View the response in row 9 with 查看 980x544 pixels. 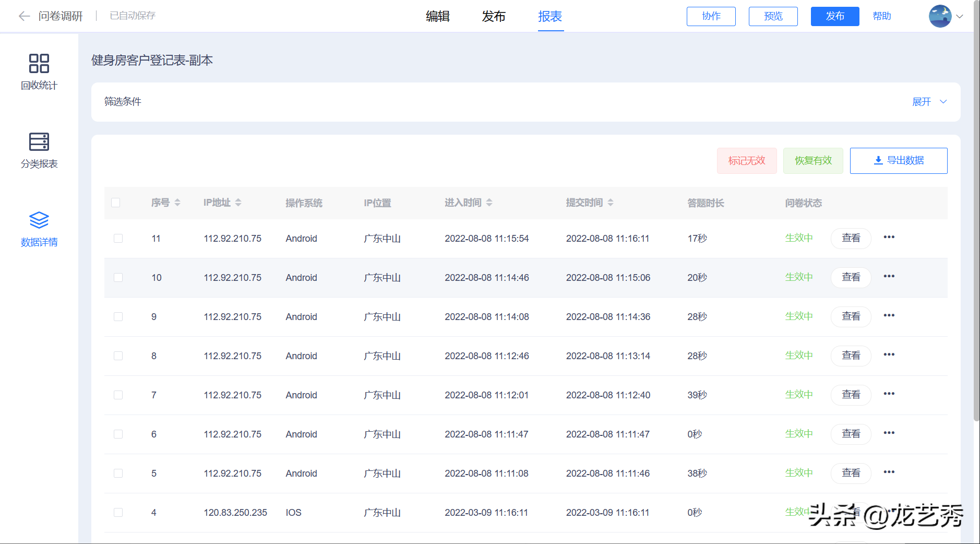(x=851, y=316)
